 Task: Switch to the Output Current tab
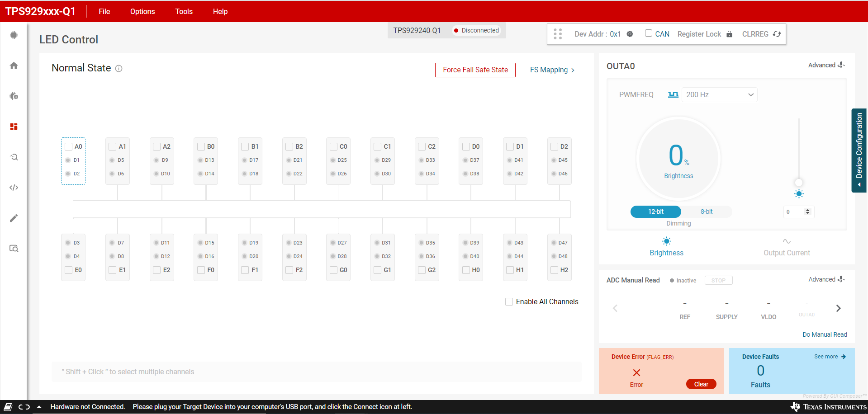click(x=786, y=246)
